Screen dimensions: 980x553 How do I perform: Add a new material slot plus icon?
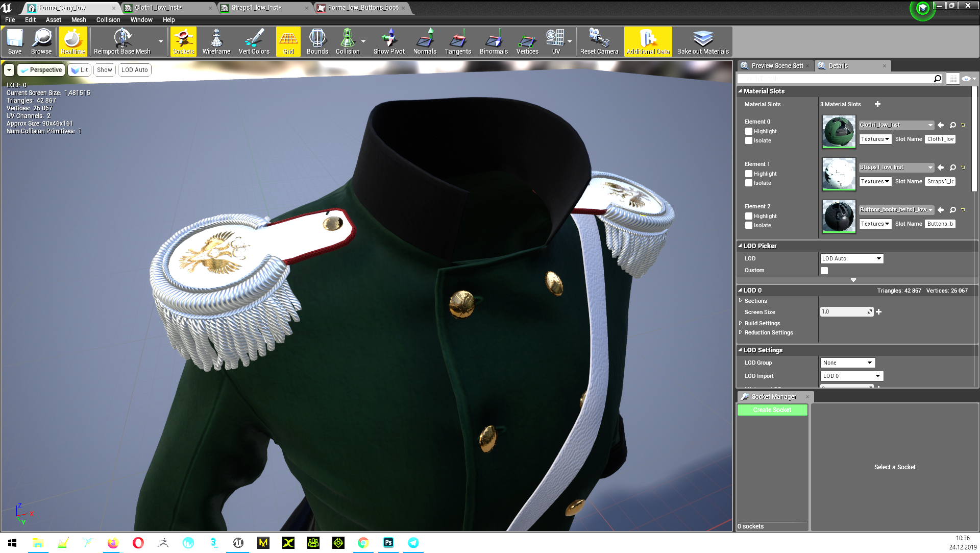tap(877, 104)
